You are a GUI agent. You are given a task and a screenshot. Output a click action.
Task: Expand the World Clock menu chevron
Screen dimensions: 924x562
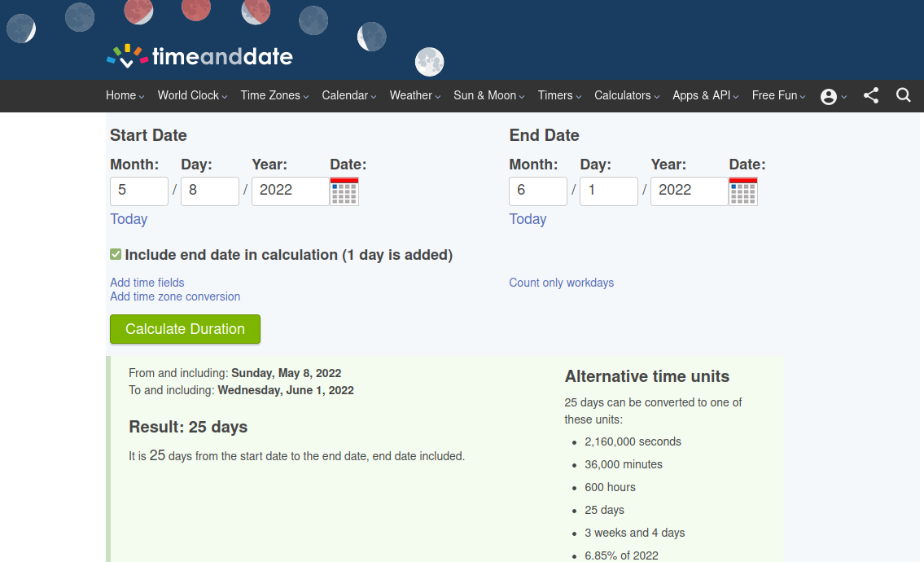click(x=225, y=97)
